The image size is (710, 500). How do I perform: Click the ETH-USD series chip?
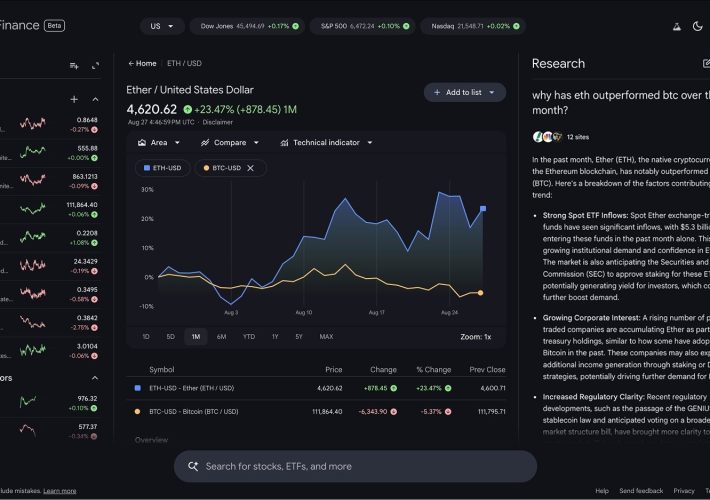(163, 168)
